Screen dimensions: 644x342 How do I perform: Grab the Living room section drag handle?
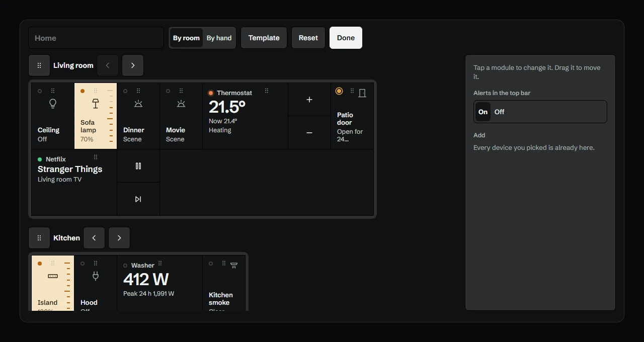click(x=39, y=65)
